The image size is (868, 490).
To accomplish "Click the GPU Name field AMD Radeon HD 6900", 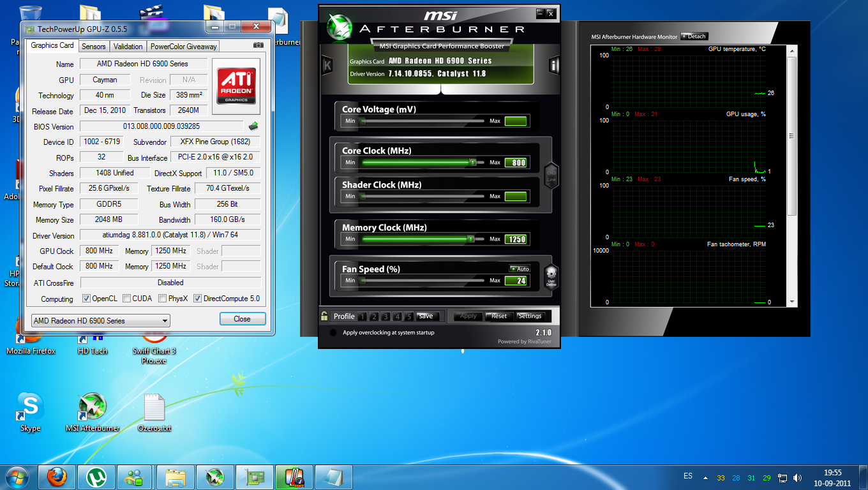I will [143, 64].
